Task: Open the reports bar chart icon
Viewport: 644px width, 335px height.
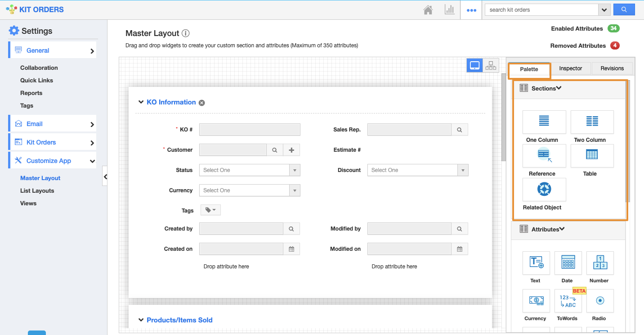Action: click(x=449, y=10)
